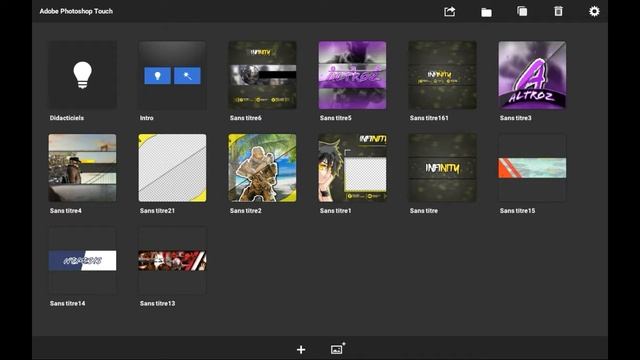
Task: Click the Intro label text
Action: 147,118
